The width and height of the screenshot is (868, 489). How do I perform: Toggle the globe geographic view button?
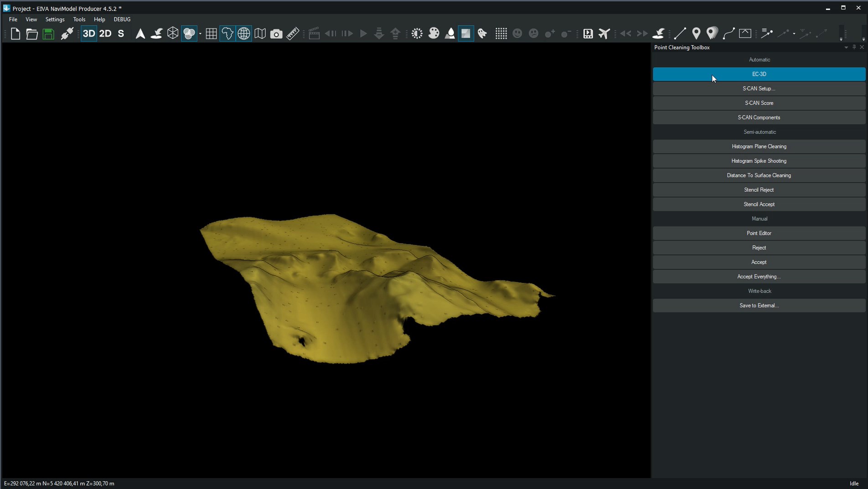click(244, 33)
